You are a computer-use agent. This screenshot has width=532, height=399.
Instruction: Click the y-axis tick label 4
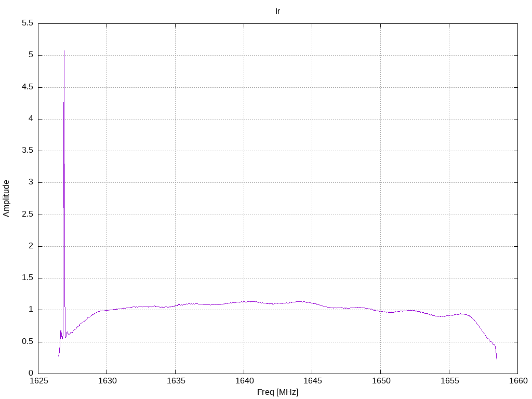click(x=31, y=118)
